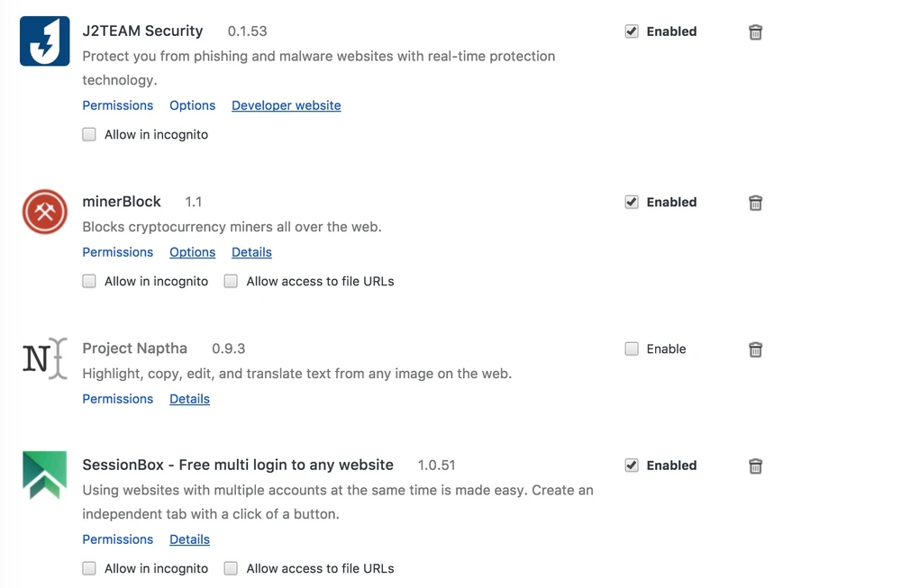Image resolution: width=901 pixels, height=588 pixels.
Task: Enable the Project Naptha extension
Action: (632, 349)
